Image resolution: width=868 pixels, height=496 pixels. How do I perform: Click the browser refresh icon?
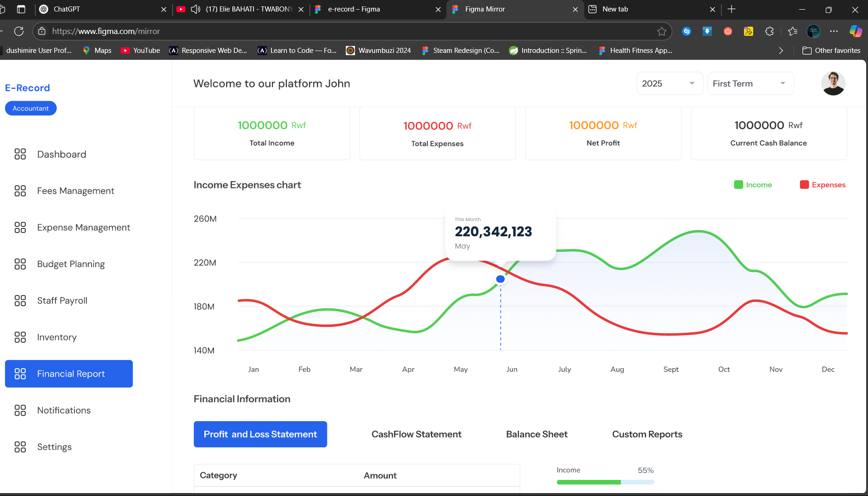pos(19,31)
